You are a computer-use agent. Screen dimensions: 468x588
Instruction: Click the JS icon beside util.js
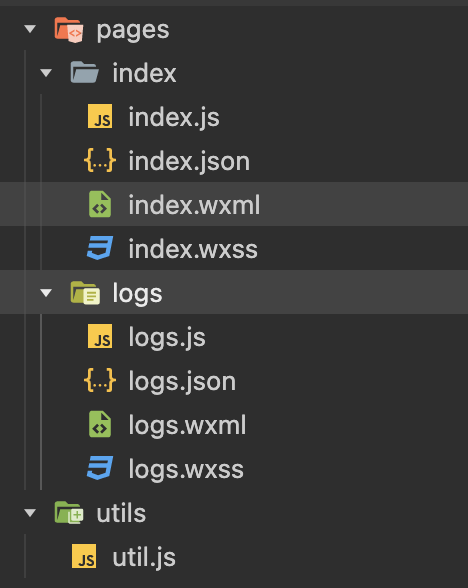84,556
